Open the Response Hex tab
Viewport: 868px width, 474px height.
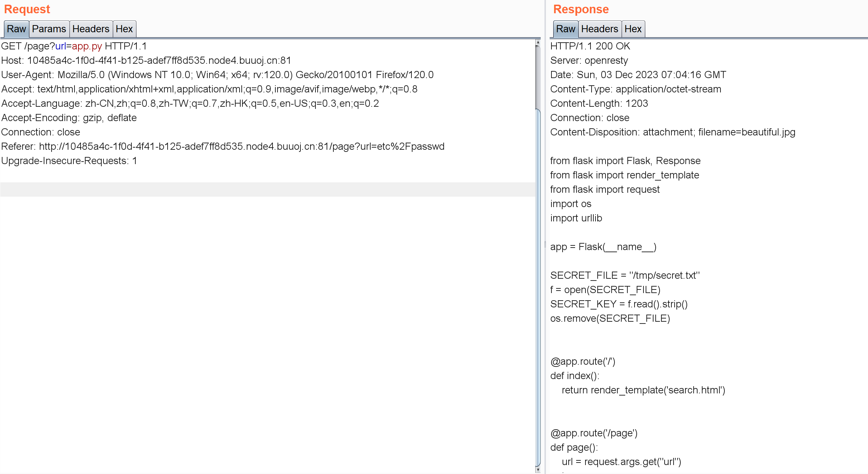pos(633,29)
